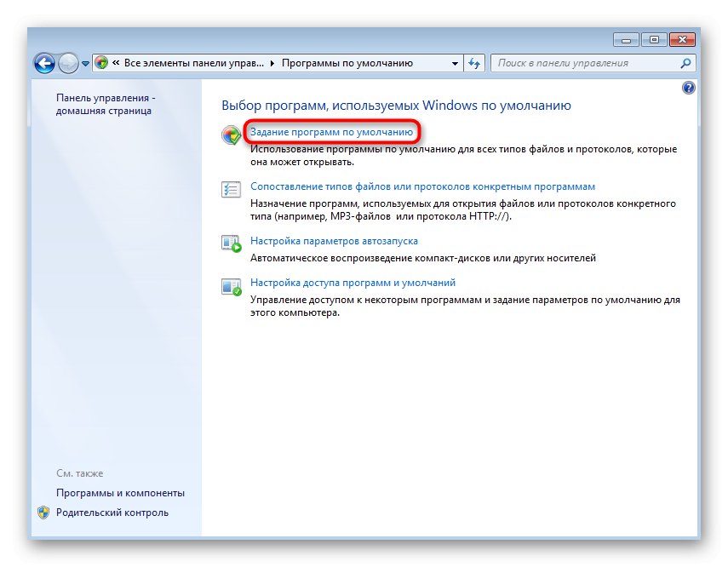Open 'Настройка доступа программ и умолчаний' link

(353, 283)
